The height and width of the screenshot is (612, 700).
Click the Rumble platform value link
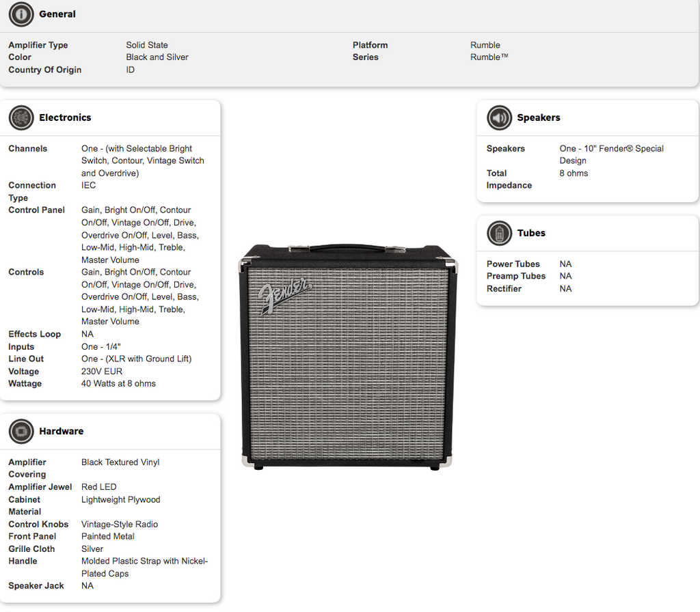(x=485, y=44)
